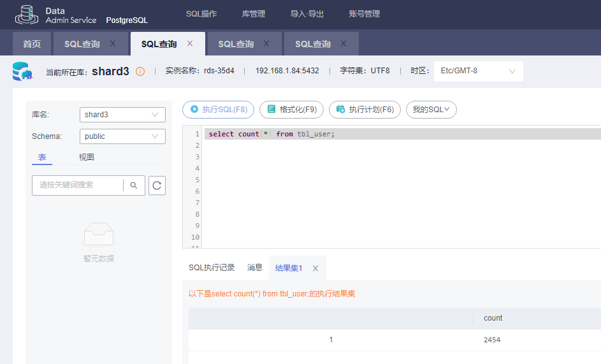Open the 账号管理 menu

coord(364,14)
